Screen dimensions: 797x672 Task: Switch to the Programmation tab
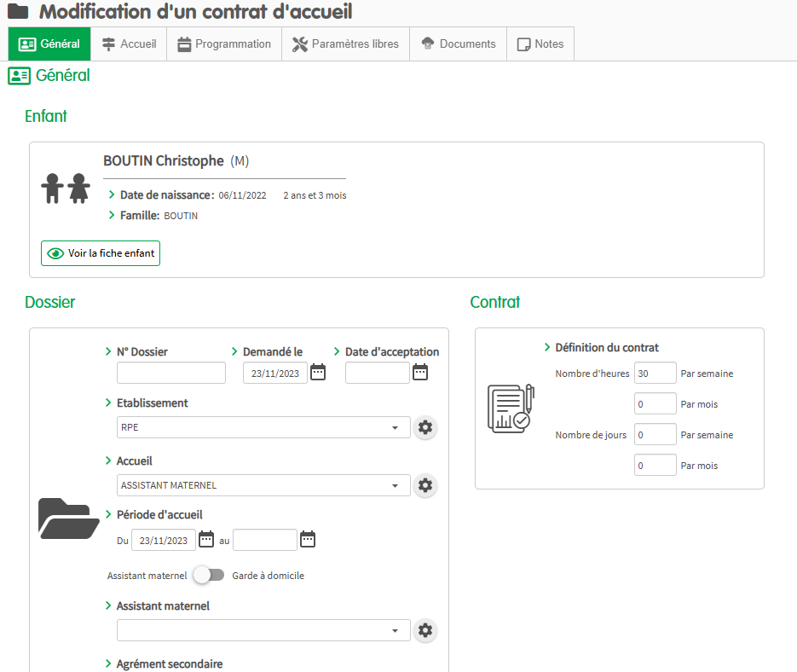pos(224,44)
